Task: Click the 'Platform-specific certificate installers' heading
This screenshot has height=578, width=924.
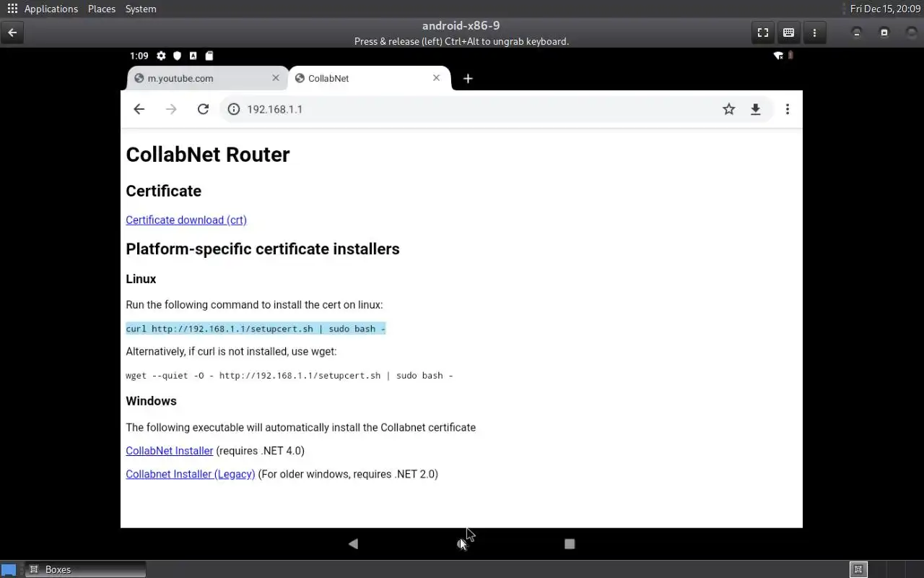Action: pyautogui.click(x=263, y=249)
